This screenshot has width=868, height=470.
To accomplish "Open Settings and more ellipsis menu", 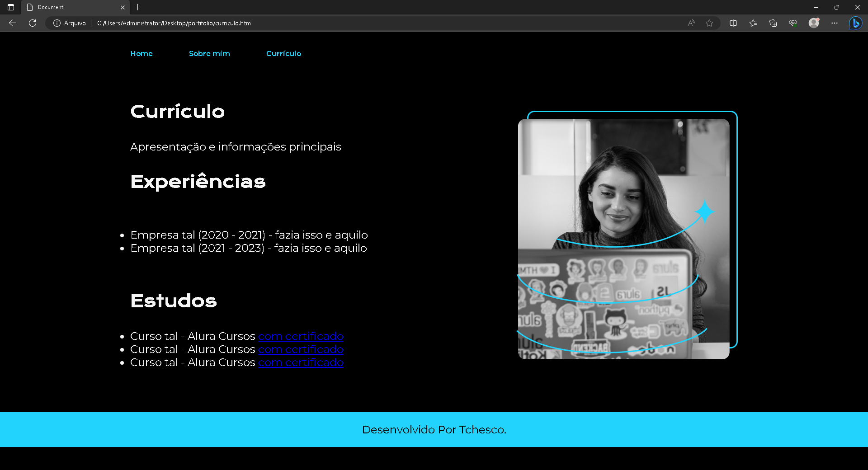I will tap(835, 23).
